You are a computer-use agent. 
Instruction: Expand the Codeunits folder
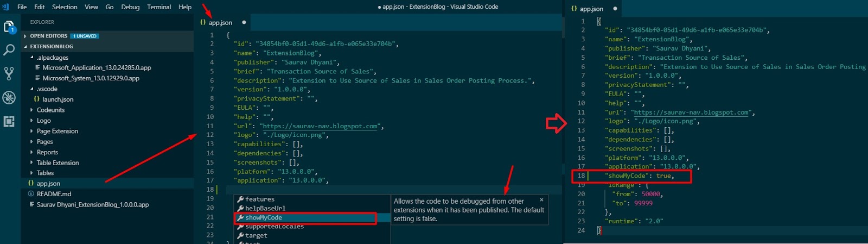click(x=50, y=110)
